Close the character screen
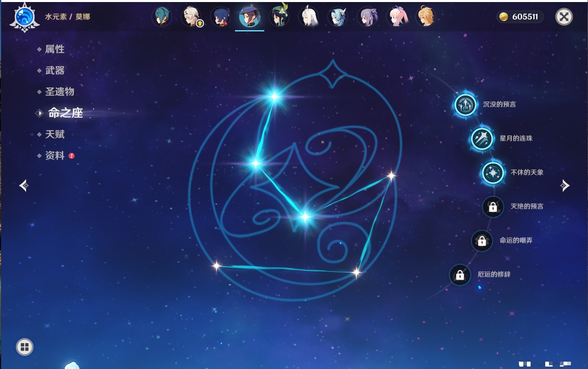The height and width of the screenshot is (369, 588). (x=564, y=17)
